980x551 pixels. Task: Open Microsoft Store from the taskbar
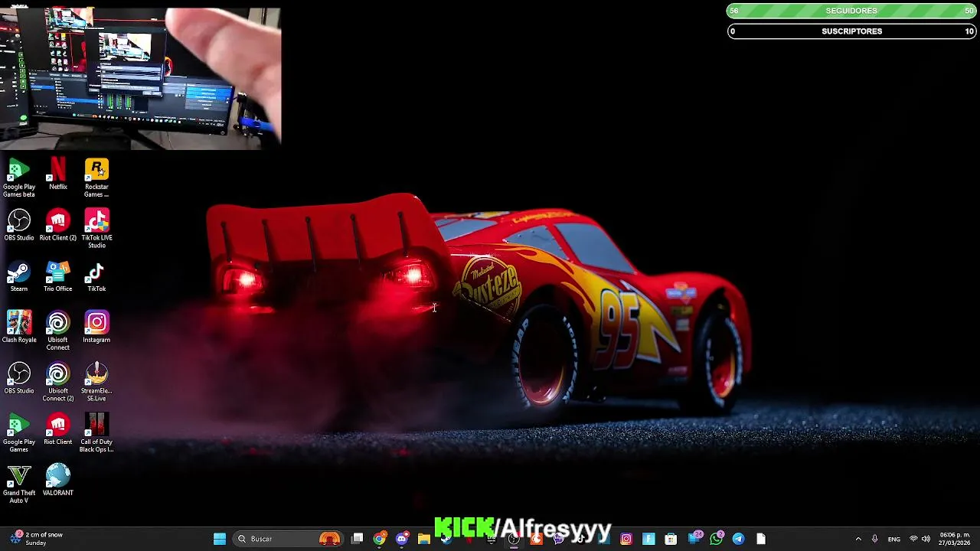(671, 539)
